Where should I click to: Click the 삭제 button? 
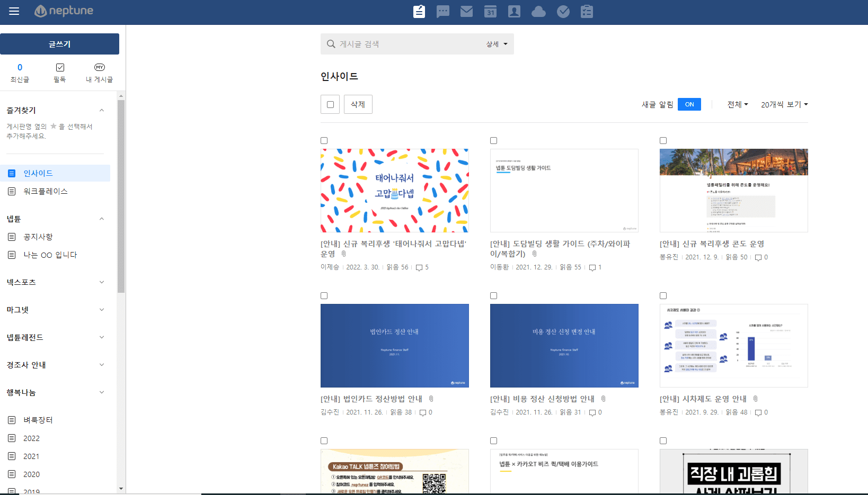tap(358, 104)
